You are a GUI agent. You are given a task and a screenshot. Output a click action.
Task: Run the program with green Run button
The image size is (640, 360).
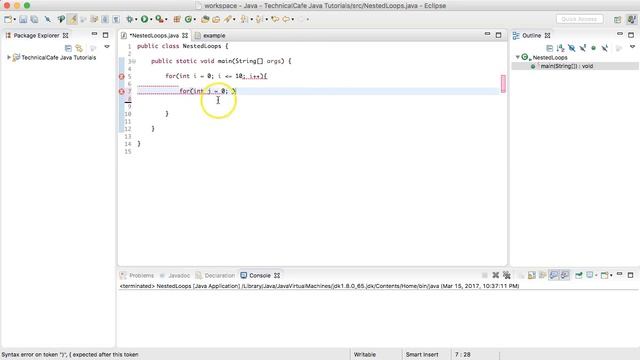(x=144, y=19)
